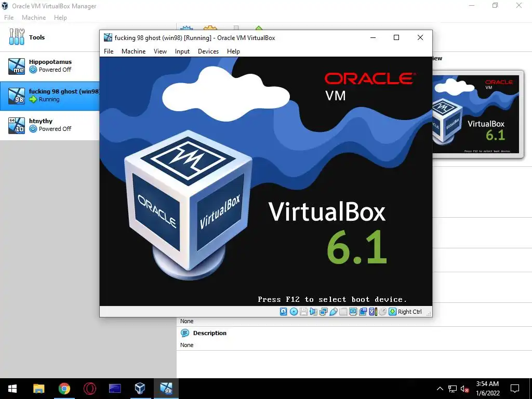Viewport: 532px width, 399px height.
Task: Show hidden system tray icons
Action: coord(440,389)
